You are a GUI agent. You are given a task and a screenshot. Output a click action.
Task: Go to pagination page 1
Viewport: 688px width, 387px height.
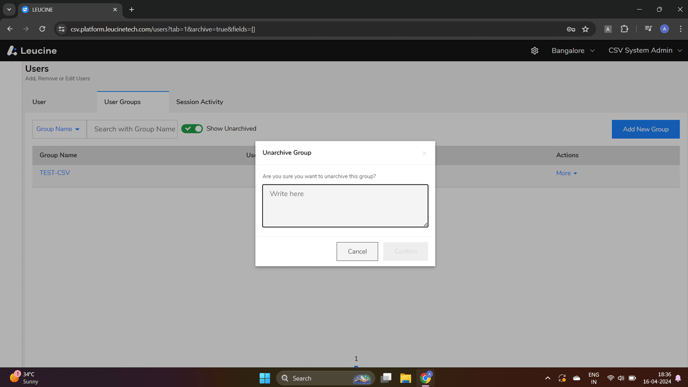pos(356,359)
